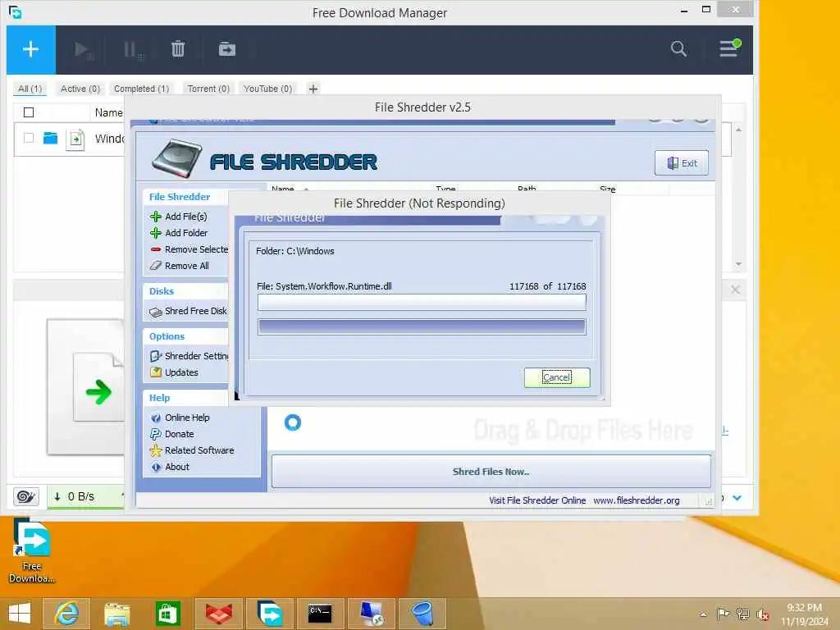Image resolution: width=840 pixels, height=630 pixels.
Task: Open About in Help section
Action: pyautogui.click(x=177, y=467)
